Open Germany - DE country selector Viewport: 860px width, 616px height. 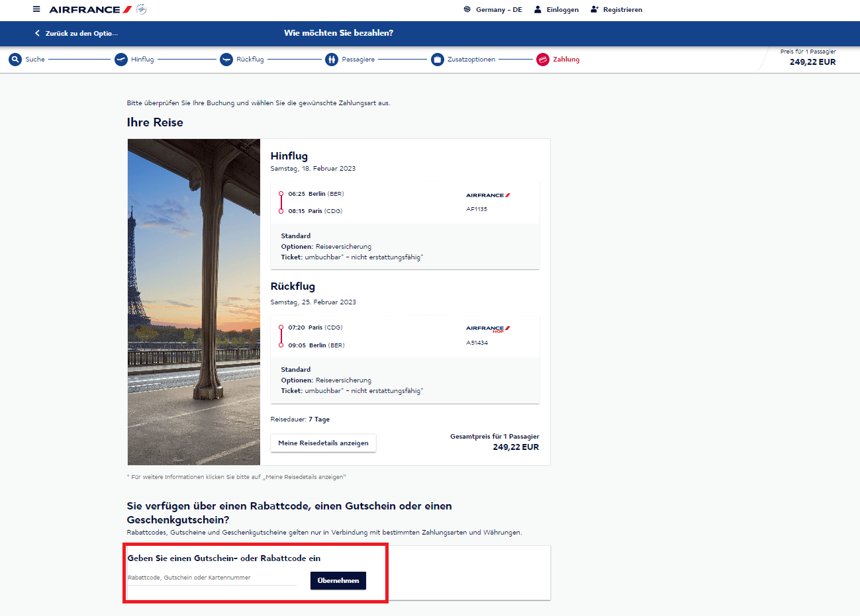point(499,9)
